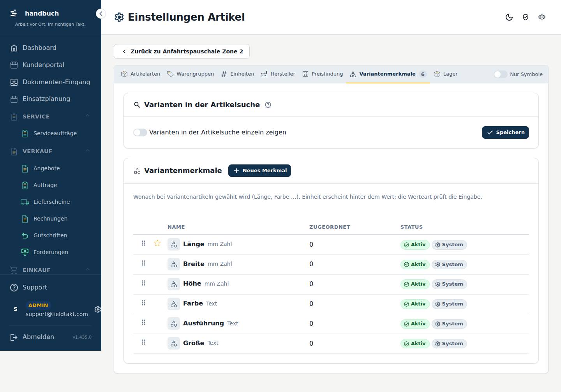Click the Neues Merkmal button
Image resolution: width=561 pixels, height=392 pixels.
point(259,171)
